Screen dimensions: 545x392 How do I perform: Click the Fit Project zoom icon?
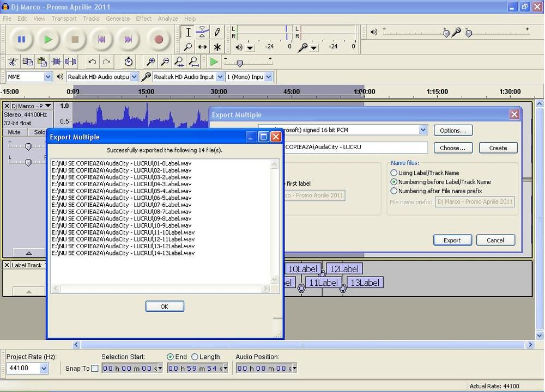(x=193, y=62)
